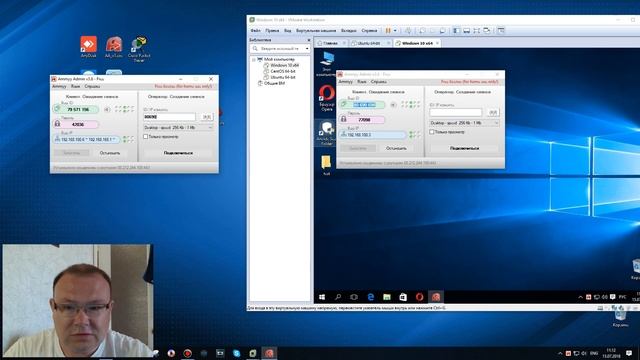Open the File menu in VMware Workstation
The height and width of the screenshot is (360, 640).
click(256, 31)
